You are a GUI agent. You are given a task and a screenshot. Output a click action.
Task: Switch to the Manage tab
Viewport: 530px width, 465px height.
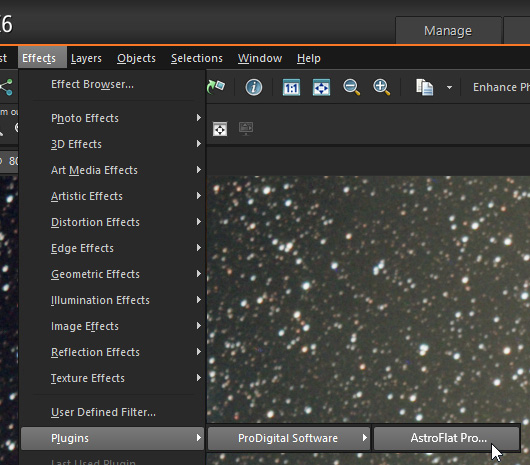point(448,31)
